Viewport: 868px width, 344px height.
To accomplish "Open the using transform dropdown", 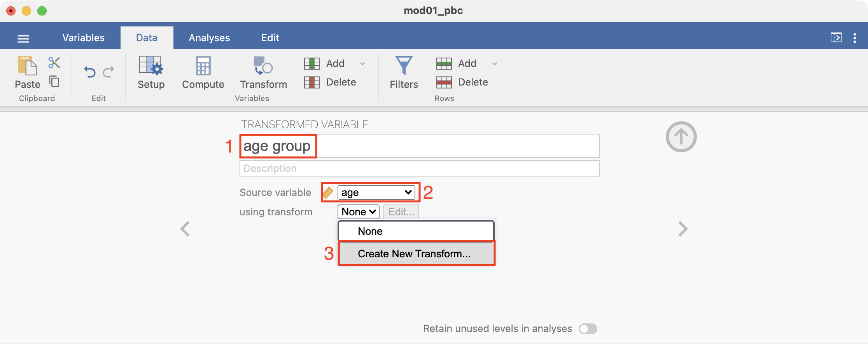I will click(x=358, y=212).
